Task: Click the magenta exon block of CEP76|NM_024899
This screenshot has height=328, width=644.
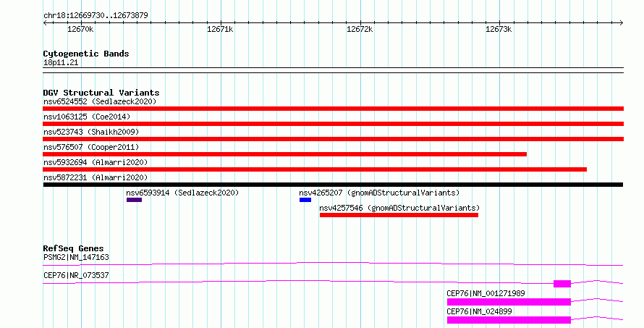Action: click(509, 320)
